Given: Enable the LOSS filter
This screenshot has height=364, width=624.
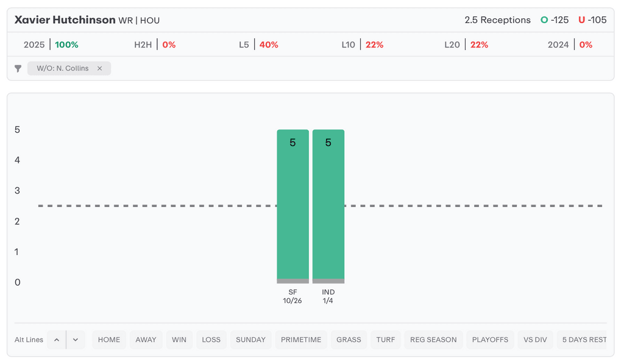Looking at the screenshot, I should (211, 340).
